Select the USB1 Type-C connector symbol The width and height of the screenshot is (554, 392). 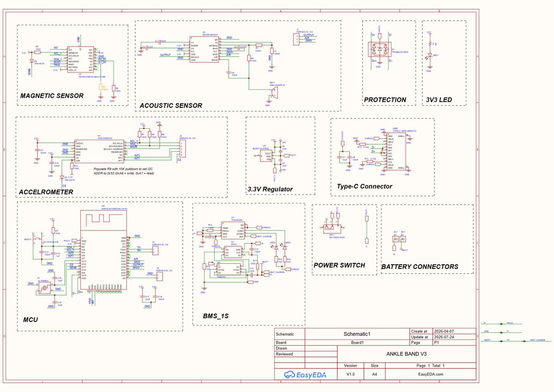click(x=396, y=152)
